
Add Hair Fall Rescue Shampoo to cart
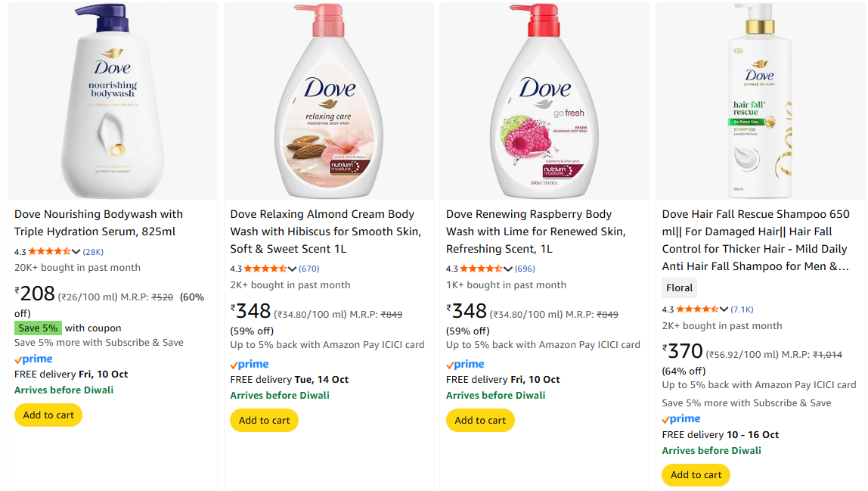point(696,475)
